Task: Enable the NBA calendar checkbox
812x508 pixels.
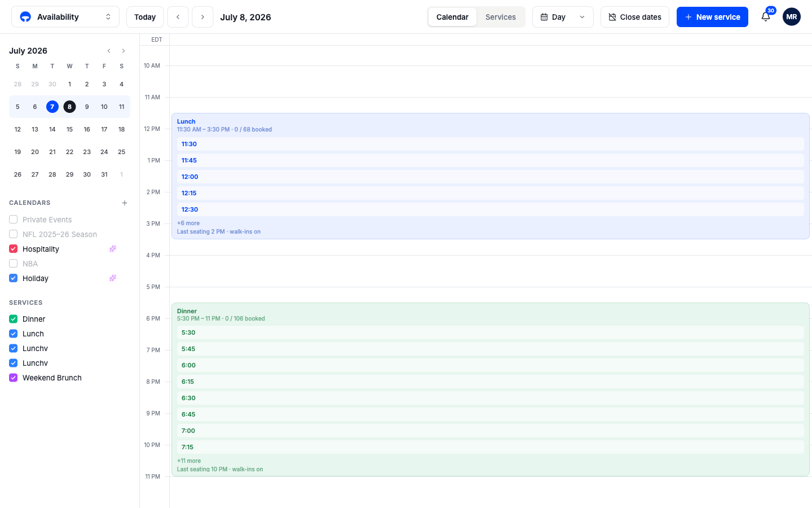Action: pos(14,264)
